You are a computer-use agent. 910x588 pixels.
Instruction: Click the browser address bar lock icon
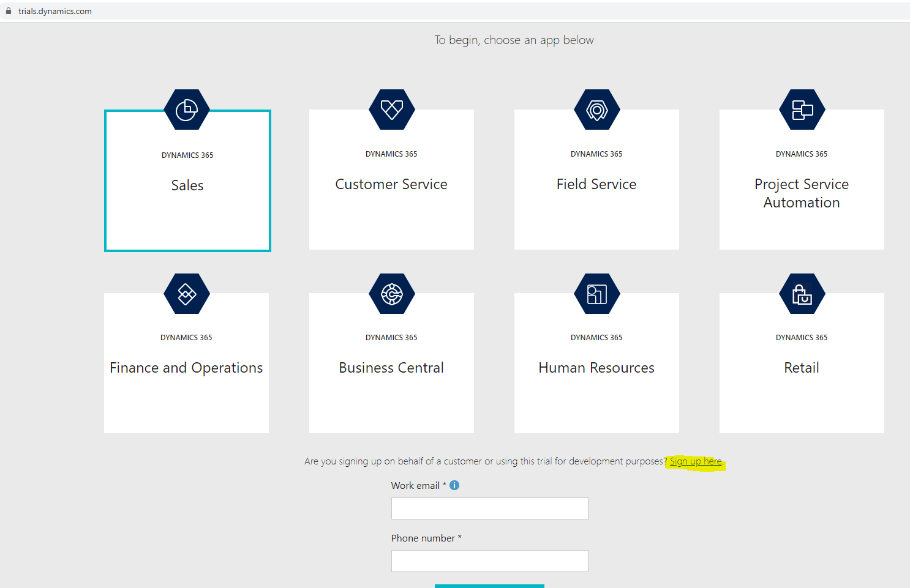9,11
